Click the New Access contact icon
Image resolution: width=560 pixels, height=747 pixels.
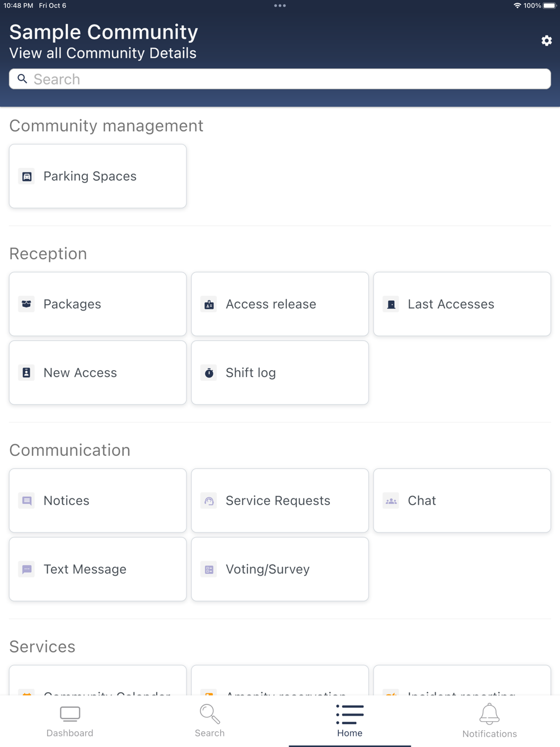26,373
